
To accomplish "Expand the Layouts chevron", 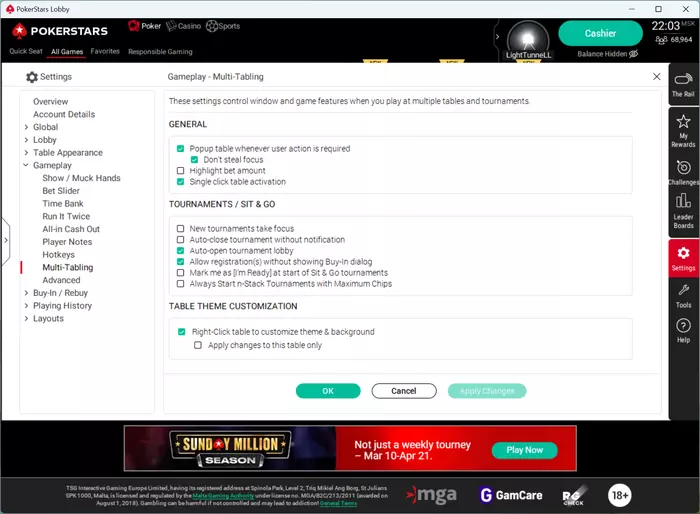I will click(x=26, y=318).
